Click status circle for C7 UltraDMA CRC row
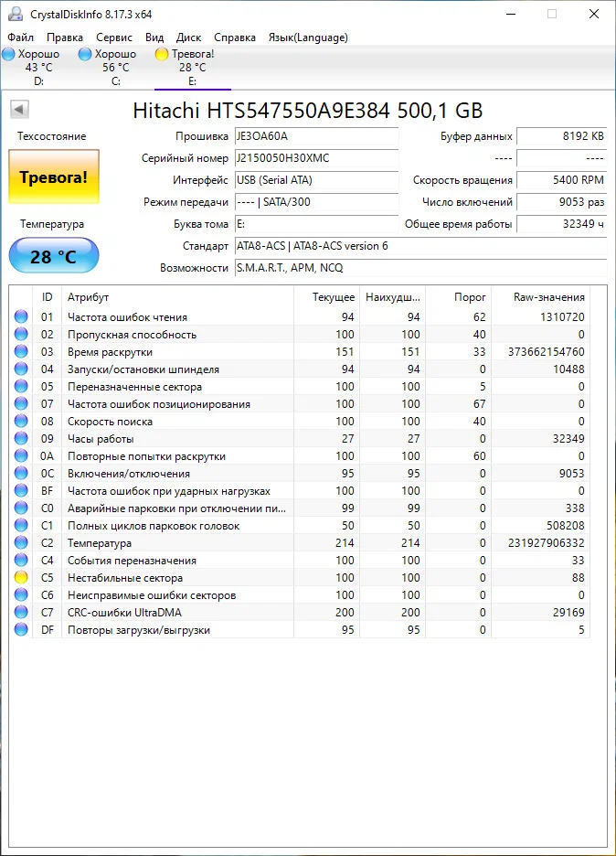The width and height of the screenshot is (616, 856). tap(21, 612)
